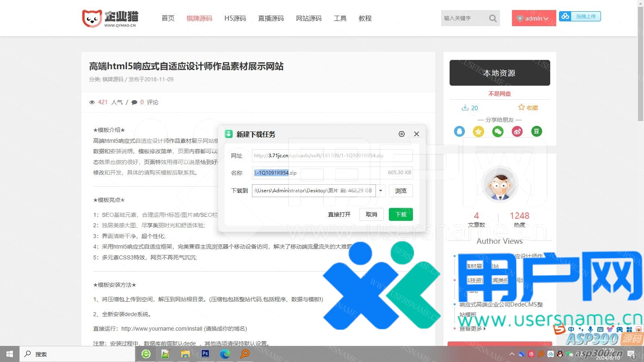This screenshot has height=362, width=644.
Task: Open the 直播源码 navigation item
Action: 271,19
